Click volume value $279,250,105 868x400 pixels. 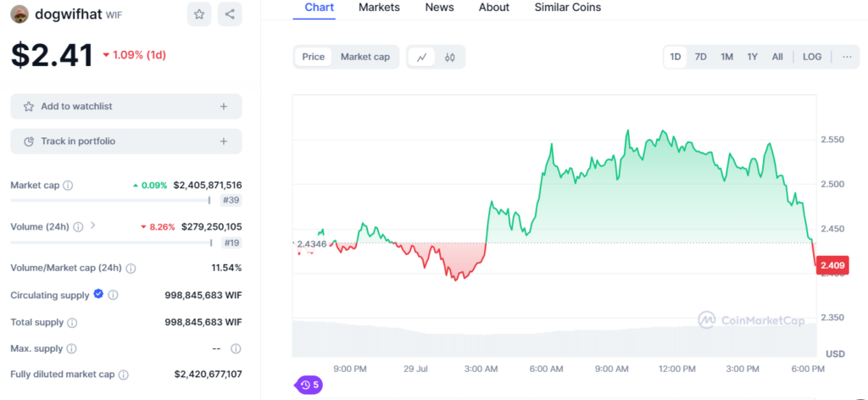[x=211, y=227]
